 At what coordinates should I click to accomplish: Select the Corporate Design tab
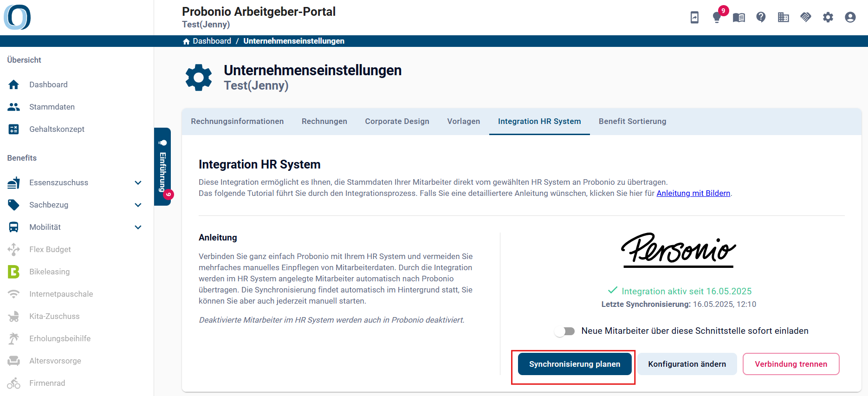[x=397, y=121]
